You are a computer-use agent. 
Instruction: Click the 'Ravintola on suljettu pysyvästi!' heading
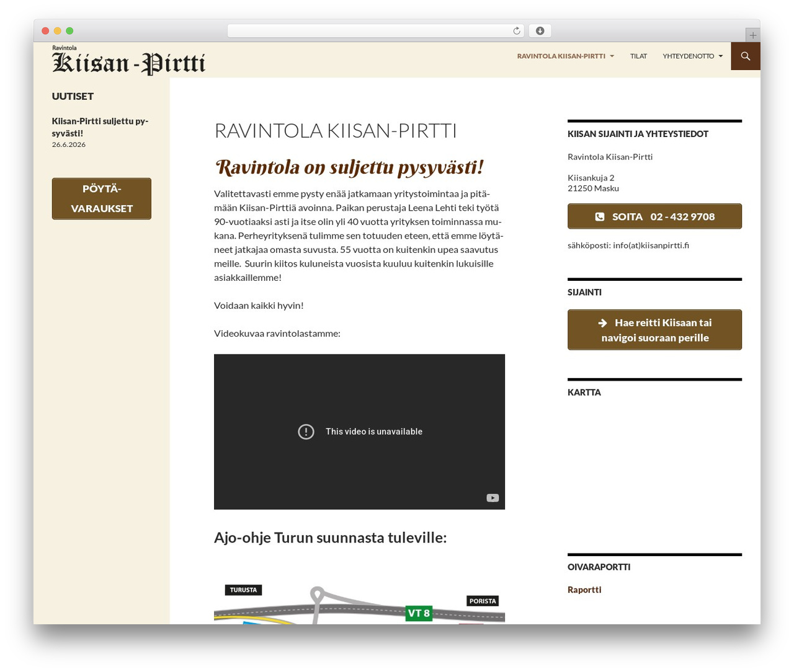click(x=349, y=167)
